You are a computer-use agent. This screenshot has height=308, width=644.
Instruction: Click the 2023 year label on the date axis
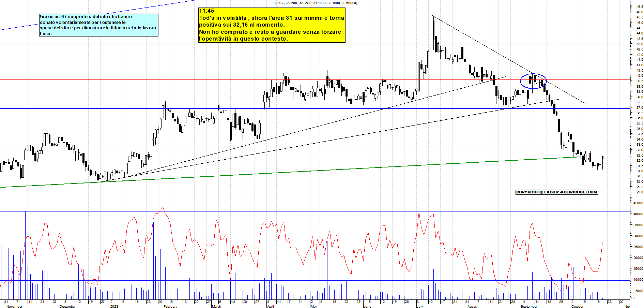114,306
